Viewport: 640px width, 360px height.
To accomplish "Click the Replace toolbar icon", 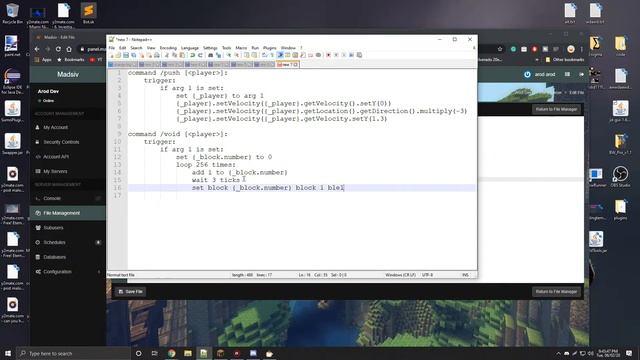I will click(x=218, y=55).
